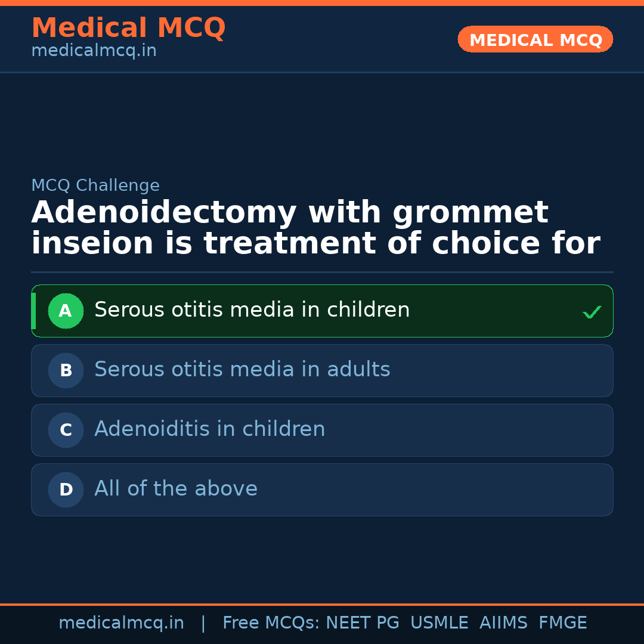Screen dimensions: 644x644
Task: Select "All of the above" answer text
Action: click(175, 489)
